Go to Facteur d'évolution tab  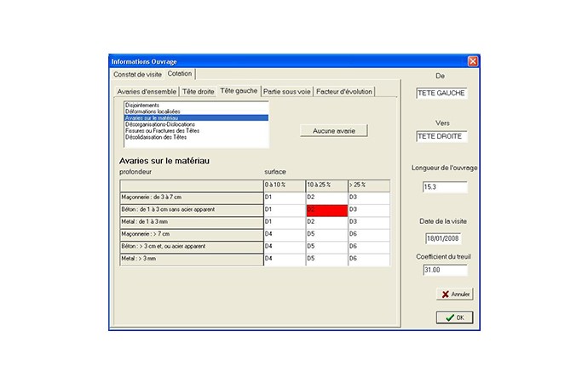coord(343,91)
